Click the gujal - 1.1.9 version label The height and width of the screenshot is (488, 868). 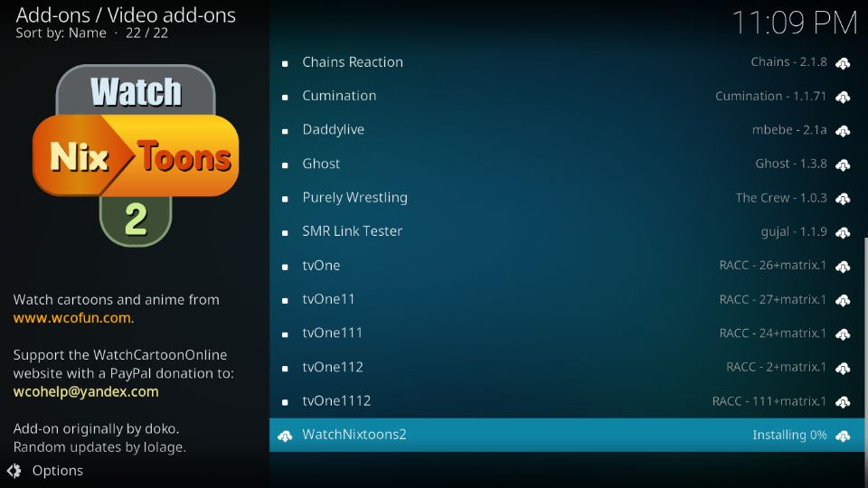tap(794, 232)
